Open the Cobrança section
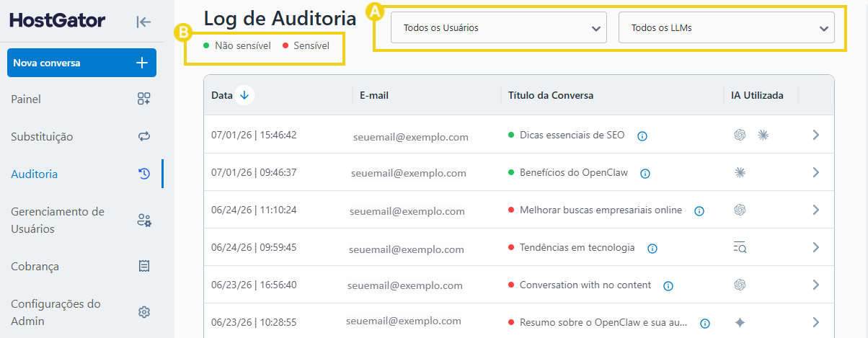The image size is (868, 338). (35, 266)
